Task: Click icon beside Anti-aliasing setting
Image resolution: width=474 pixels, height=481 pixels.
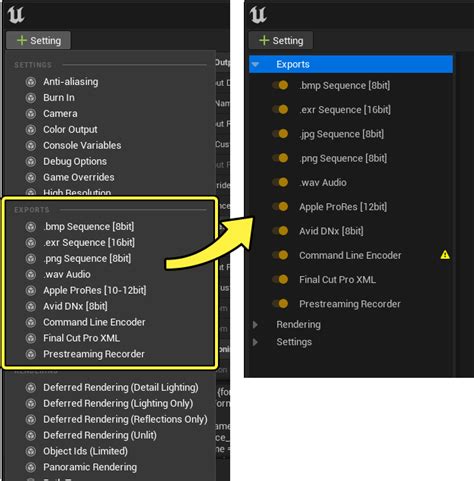Action: pyautogui.click(x=31, y=82)
